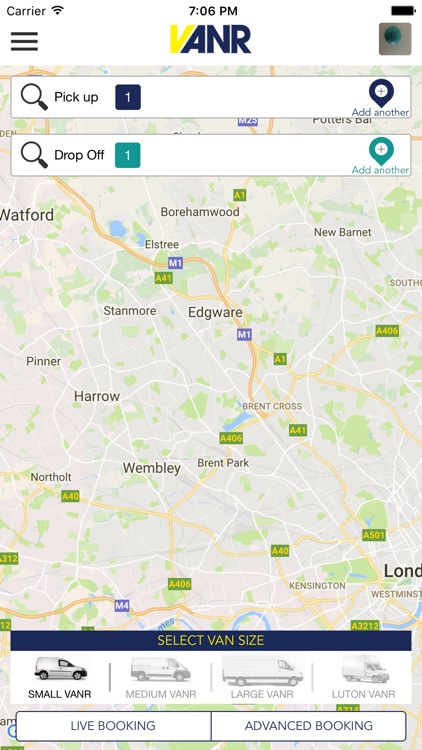Select the Medium VANR van option

pyautogui.click(x=161, y=678)
